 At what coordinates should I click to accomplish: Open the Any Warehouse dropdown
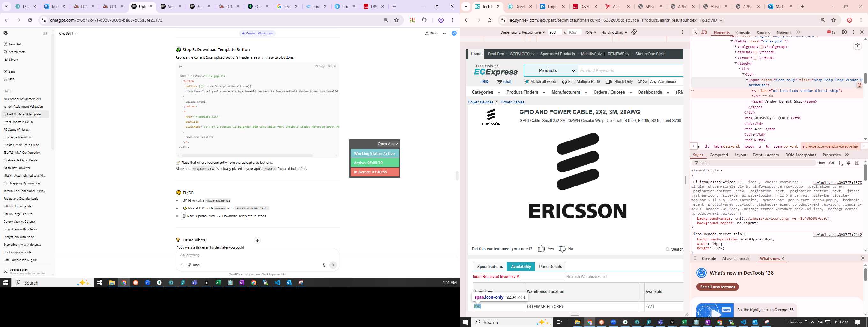coord(666,81)
